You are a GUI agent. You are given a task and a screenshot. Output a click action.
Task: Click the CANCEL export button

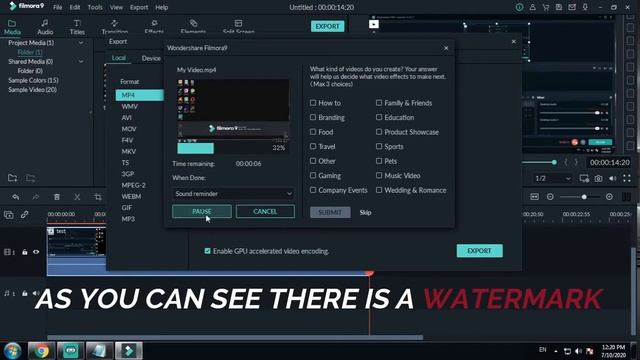coord(265,211)
